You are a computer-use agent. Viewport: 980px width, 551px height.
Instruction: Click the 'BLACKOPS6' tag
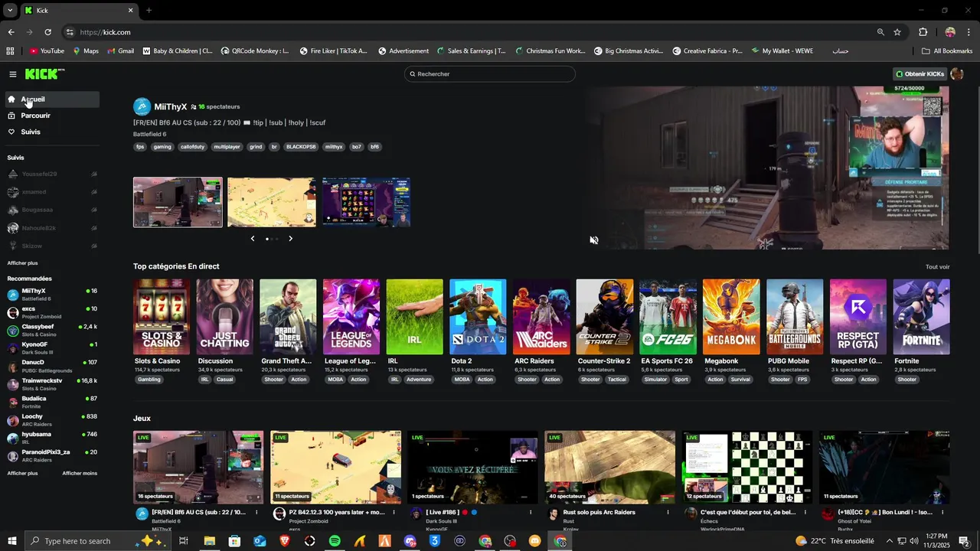tap(301, 147)
